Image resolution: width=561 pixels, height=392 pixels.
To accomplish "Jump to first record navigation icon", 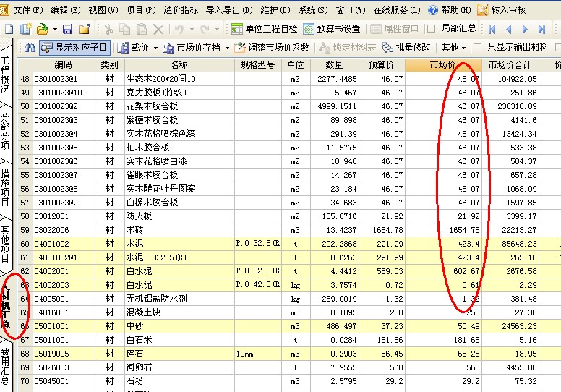I will 492,30.
